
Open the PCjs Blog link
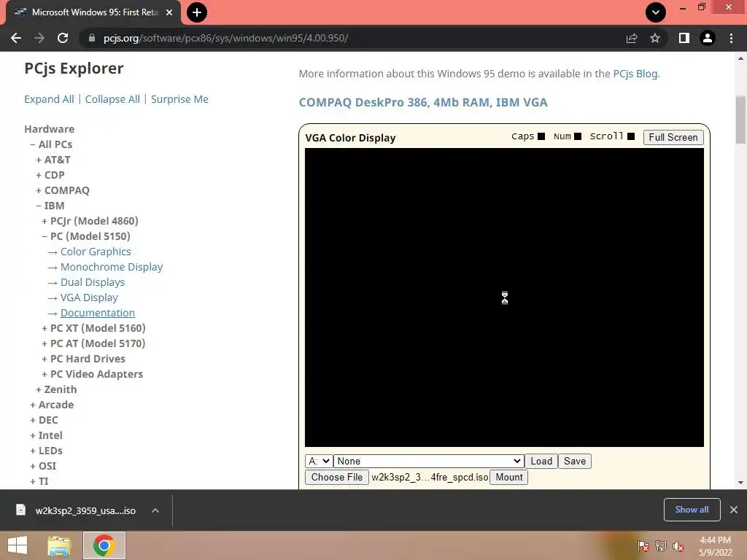pyautogui.click(x=635, y=74)
